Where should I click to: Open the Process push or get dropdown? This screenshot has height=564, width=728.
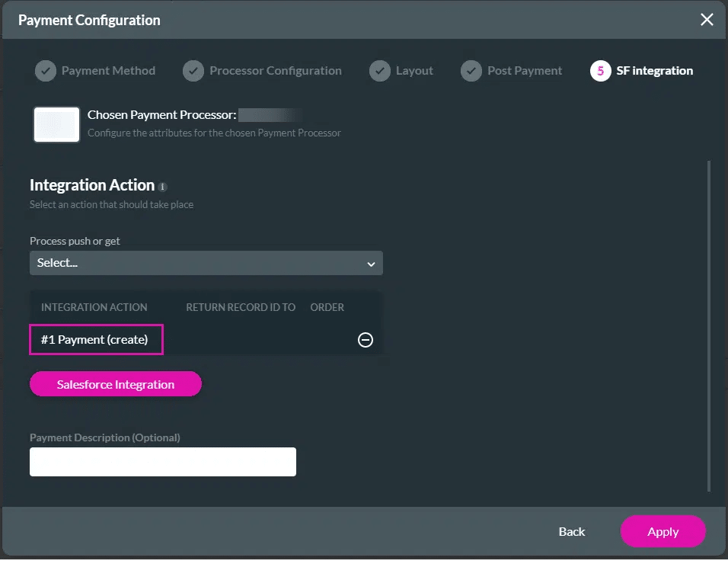pyautogui.click(x=206, y=262)
